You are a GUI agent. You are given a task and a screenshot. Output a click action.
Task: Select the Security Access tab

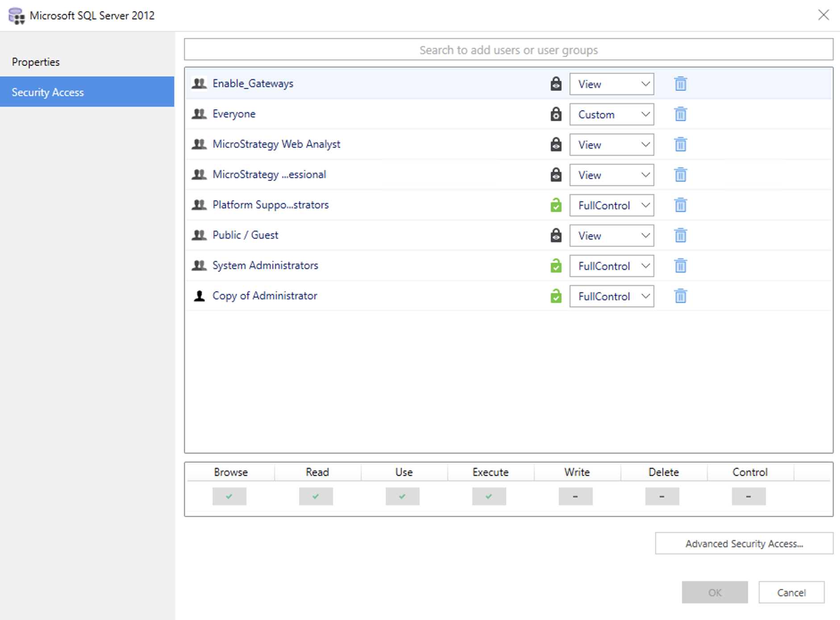point(48,92)
